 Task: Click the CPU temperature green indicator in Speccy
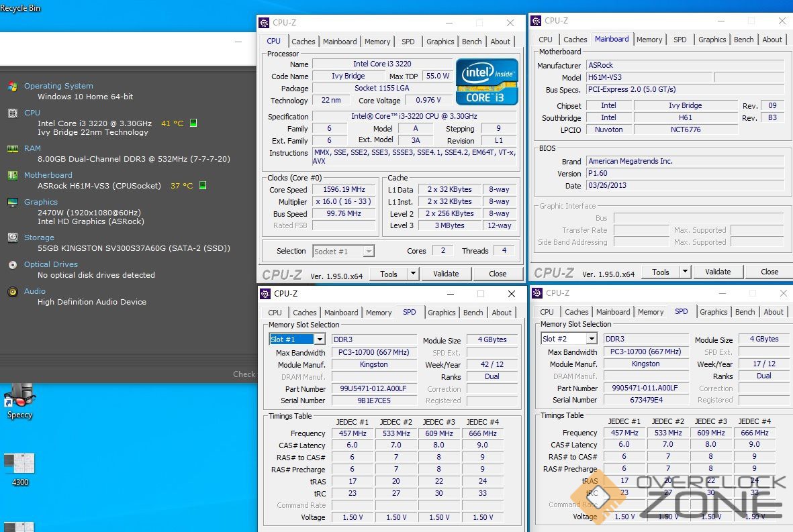tap(193, 123)
